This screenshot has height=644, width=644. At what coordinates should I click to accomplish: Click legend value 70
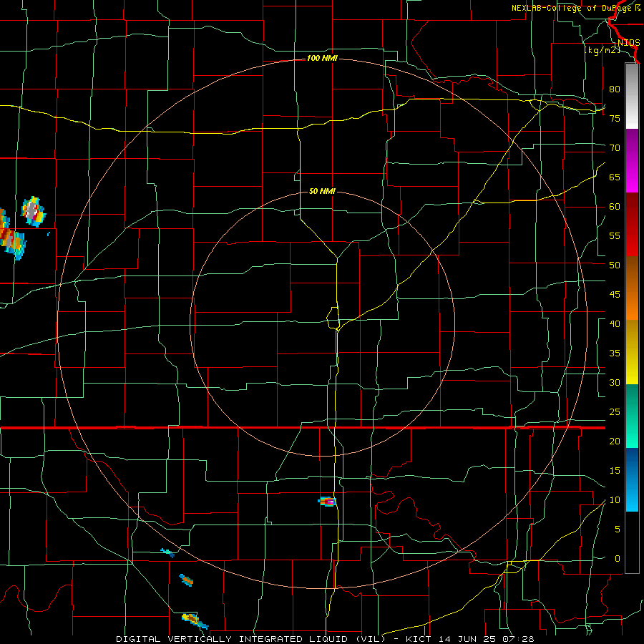(615, 148)
